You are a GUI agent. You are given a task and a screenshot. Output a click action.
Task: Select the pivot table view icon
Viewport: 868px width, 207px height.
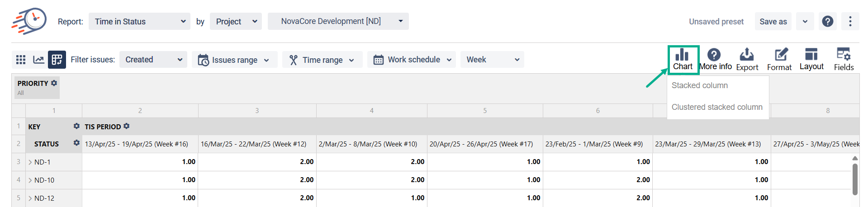[x=57, y=60]
